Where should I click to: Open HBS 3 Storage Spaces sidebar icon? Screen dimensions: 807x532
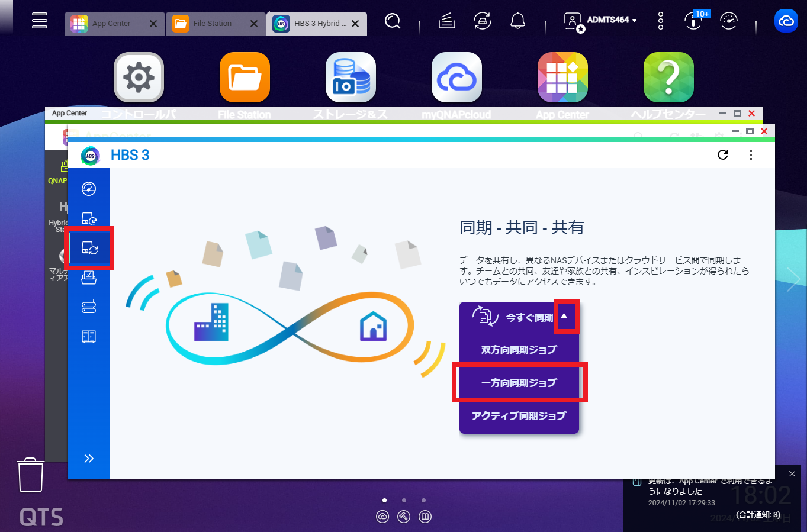coord(89,307)
